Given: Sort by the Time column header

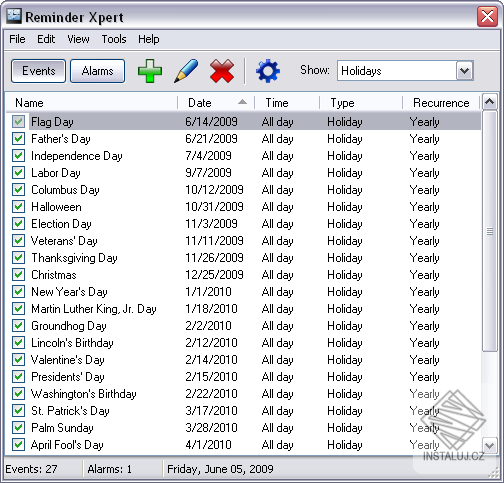Looking at the screenshot, I should (287, 103).
